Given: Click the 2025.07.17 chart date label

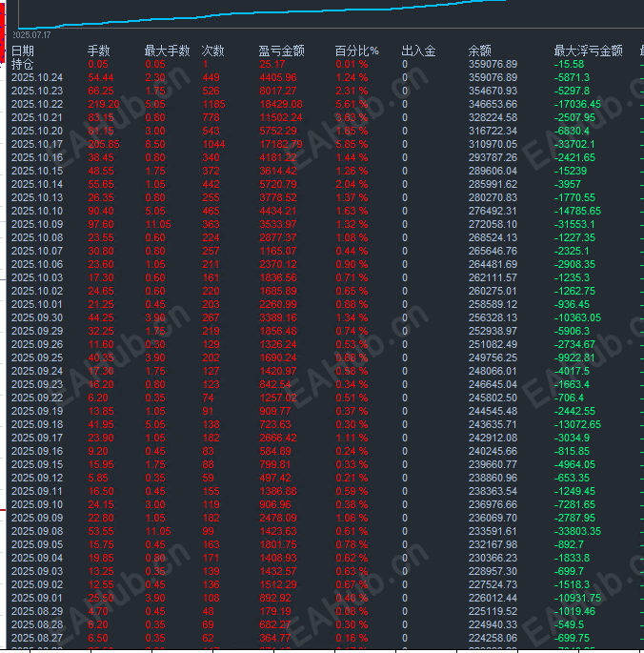Looking at the screenshot, I should point(32,35).
